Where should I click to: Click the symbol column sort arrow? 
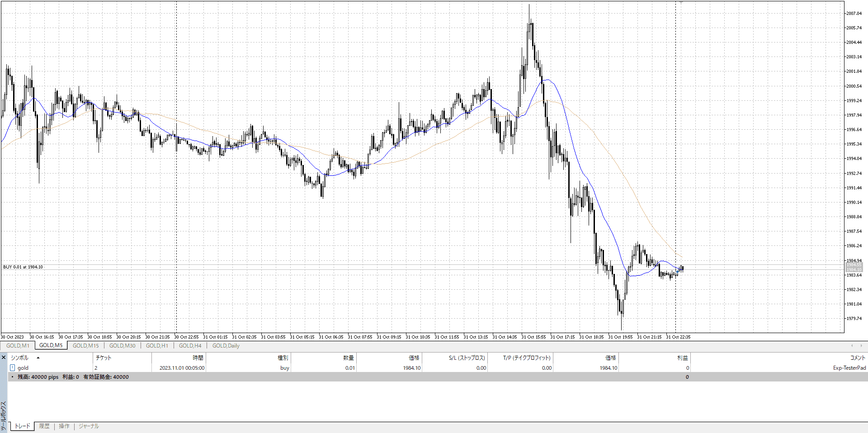point(38,358)
